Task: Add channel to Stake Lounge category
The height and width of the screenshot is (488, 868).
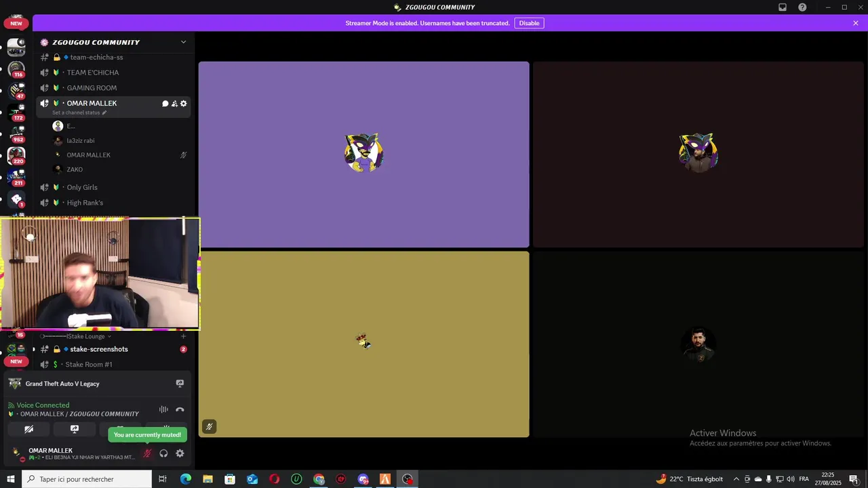Action: pos(183,336)
